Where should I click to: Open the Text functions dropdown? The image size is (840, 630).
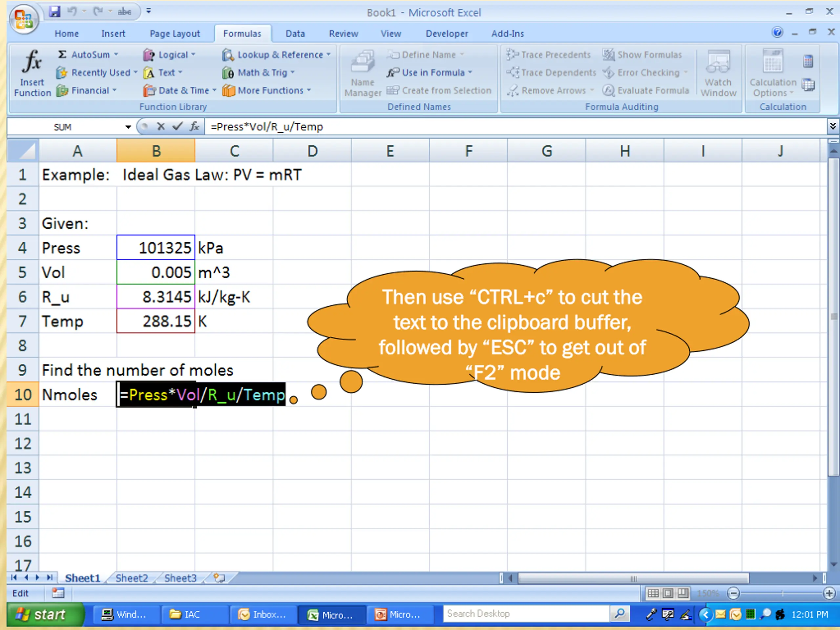pyautogui.click(x=163, y=72)
